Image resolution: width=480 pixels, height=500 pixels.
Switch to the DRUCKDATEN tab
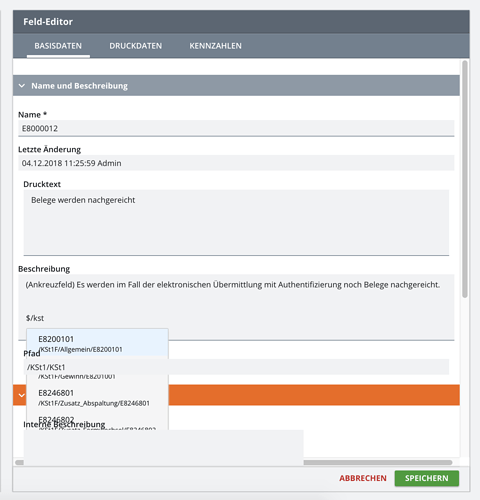(x=136, y=46)
